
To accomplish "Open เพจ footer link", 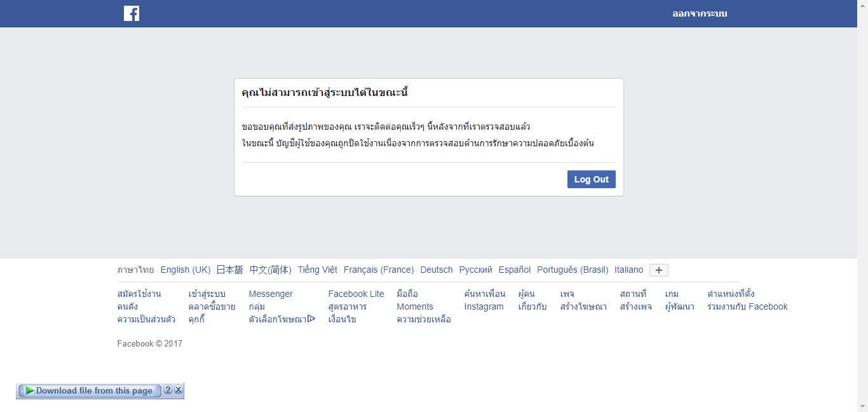I will [x=567, y=294].
